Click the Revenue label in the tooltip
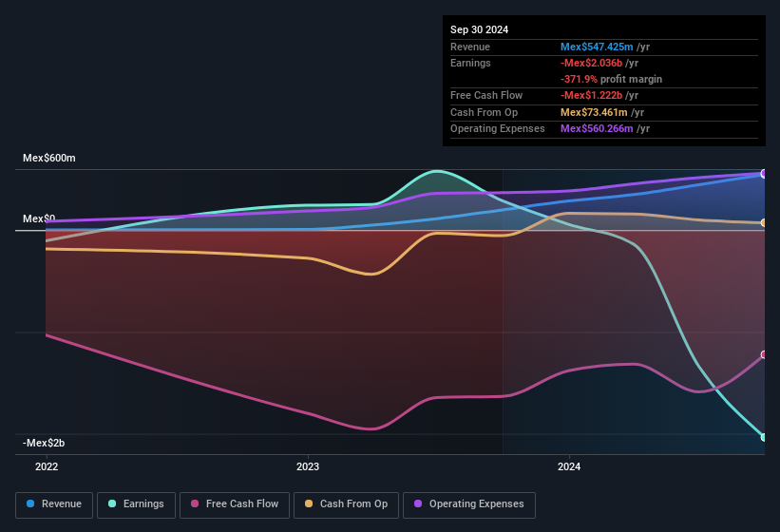The width and height of the screenshot is (780, 532). coord(470,47)
